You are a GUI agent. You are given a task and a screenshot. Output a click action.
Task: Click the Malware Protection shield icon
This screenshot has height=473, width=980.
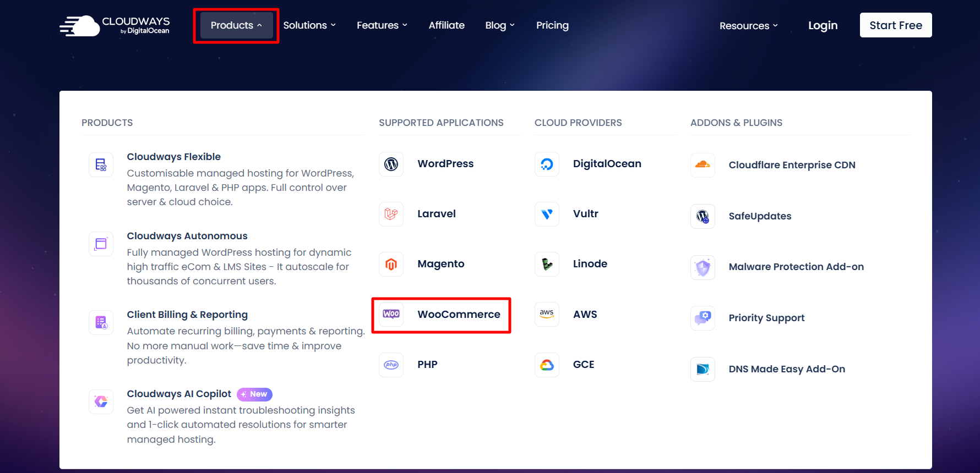[x=703, y=267]
